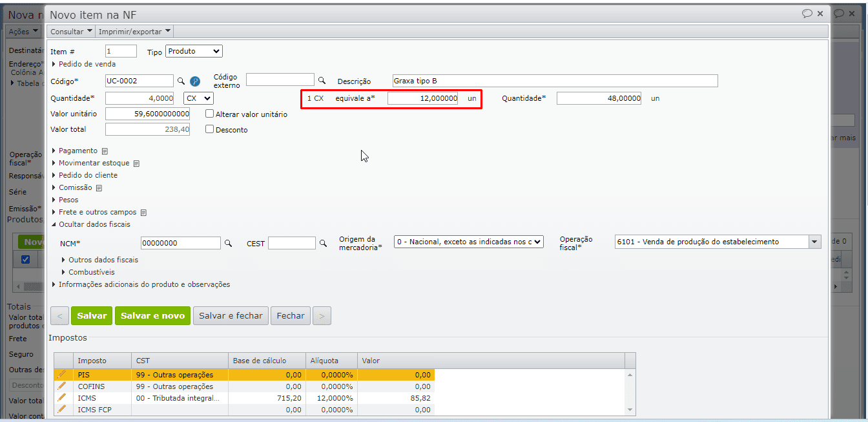Open the Tipo Produto dropdown
The image size is (868, 422).
point(194,51)
